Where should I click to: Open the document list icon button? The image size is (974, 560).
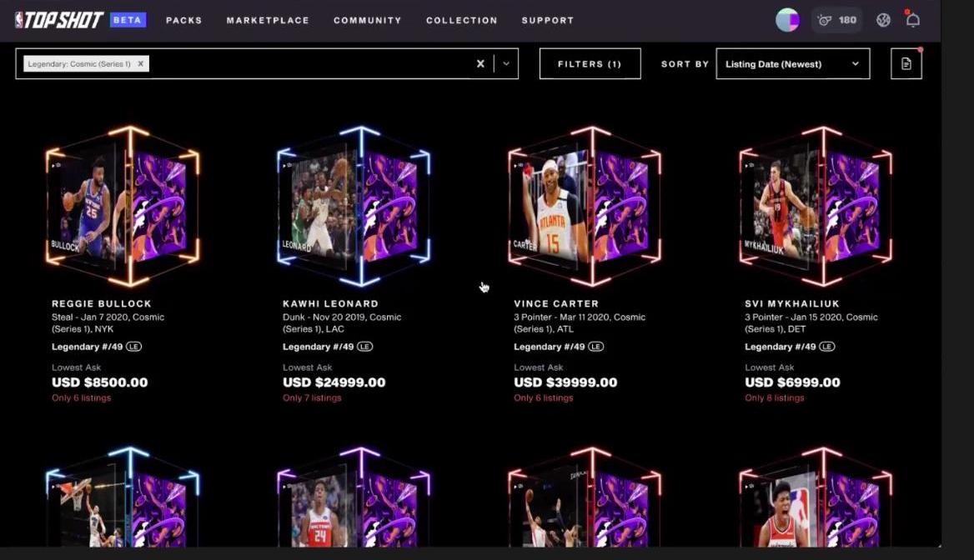pyautogui.click(x=906, y=63)
